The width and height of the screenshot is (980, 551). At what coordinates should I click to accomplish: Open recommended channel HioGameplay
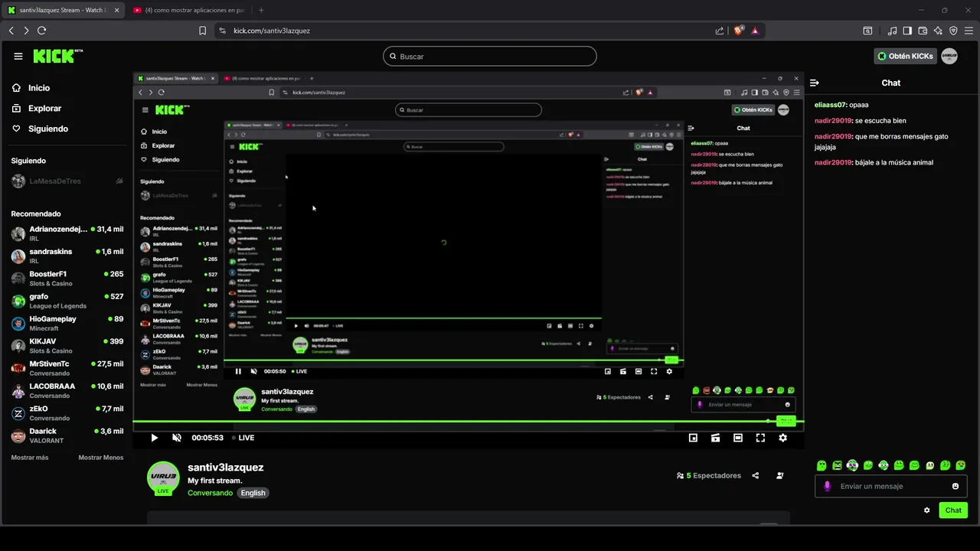click(67, 323)
